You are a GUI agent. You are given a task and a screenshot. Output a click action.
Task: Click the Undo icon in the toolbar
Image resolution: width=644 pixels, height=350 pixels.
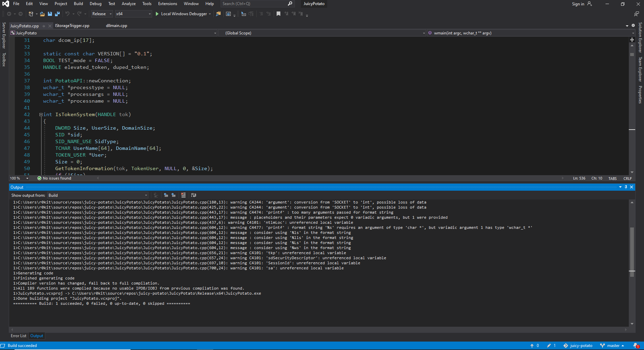click(x=67, y=14)
